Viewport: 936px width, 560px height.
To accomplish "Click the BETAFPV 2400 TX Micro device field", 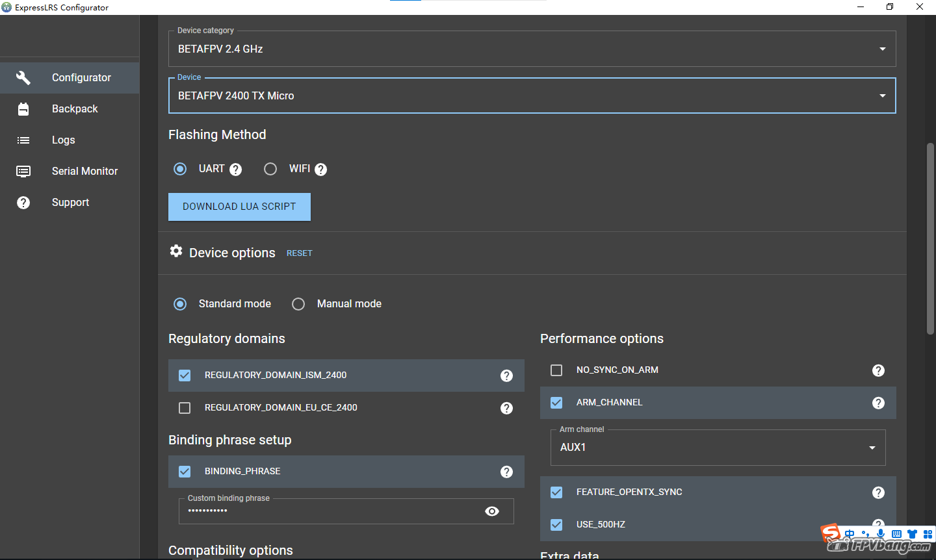I will tap(532, 95).
